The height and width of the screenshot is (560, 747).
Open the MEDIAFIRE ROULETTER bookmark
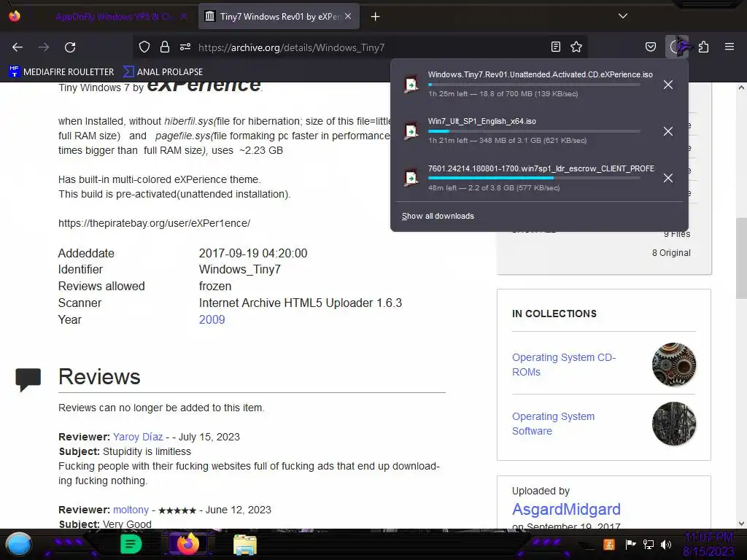click(61, 72)
